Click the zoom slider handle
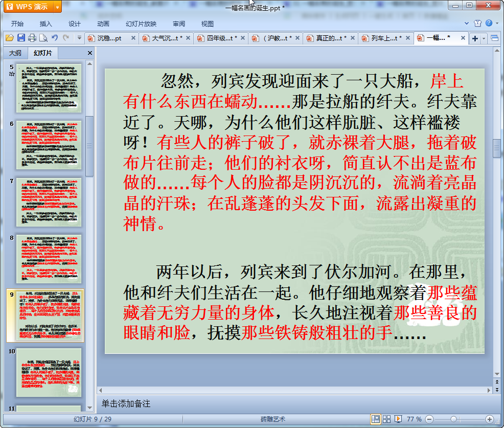The height and width of the screenshot is (428, 504). [x=453, y=419]
